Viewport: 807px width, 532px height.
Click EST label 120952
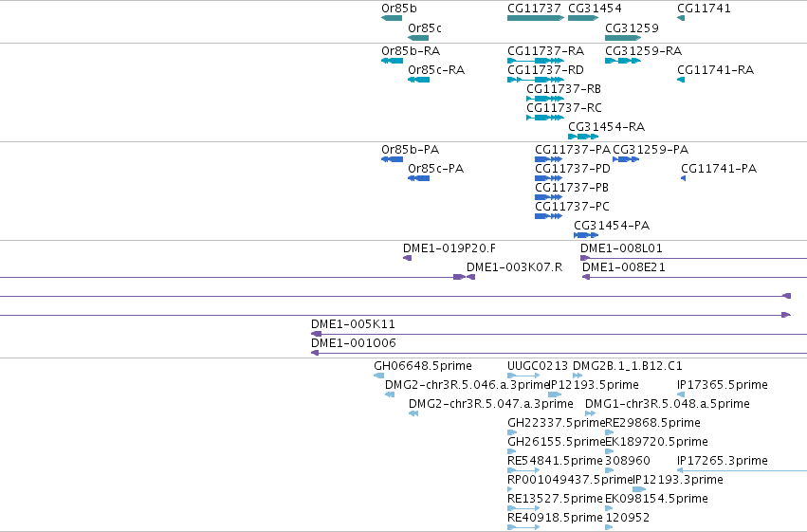pyautogui.click(x=627, y=518)
